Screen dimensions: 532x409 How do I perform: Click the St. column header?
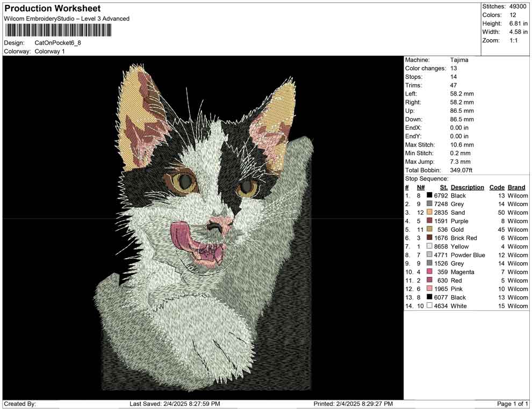pos(443,187)
